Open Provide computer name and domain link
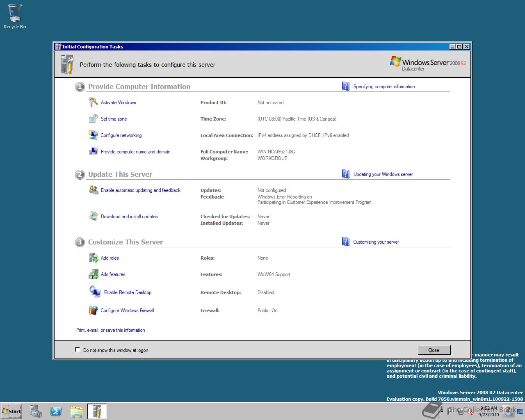525x420 pixels. (135, 152)
